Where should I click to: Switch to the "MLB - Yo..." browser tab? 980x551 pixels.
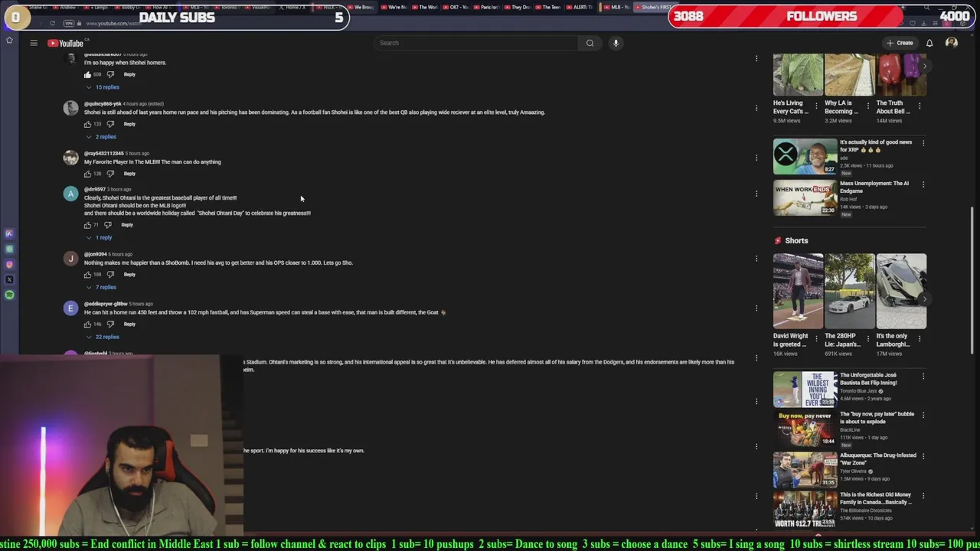pyautogui.click(x=617, y=7)
